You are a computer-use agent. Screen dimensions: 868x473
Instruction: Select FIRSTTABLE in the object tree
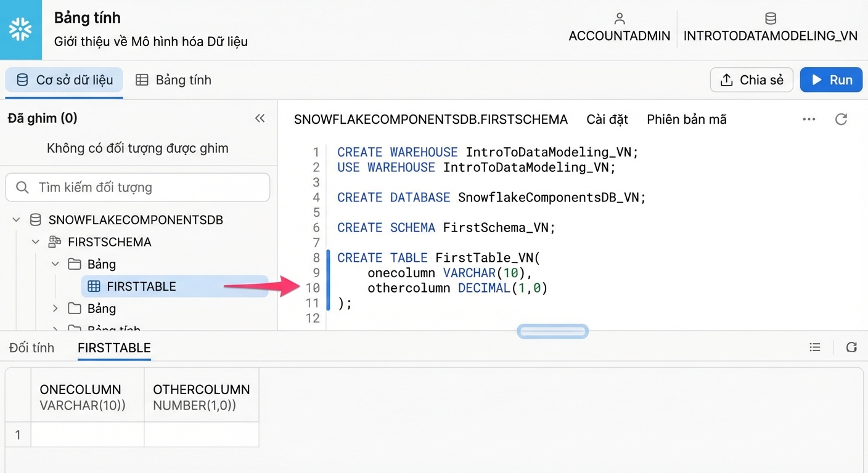pos(175,286)
